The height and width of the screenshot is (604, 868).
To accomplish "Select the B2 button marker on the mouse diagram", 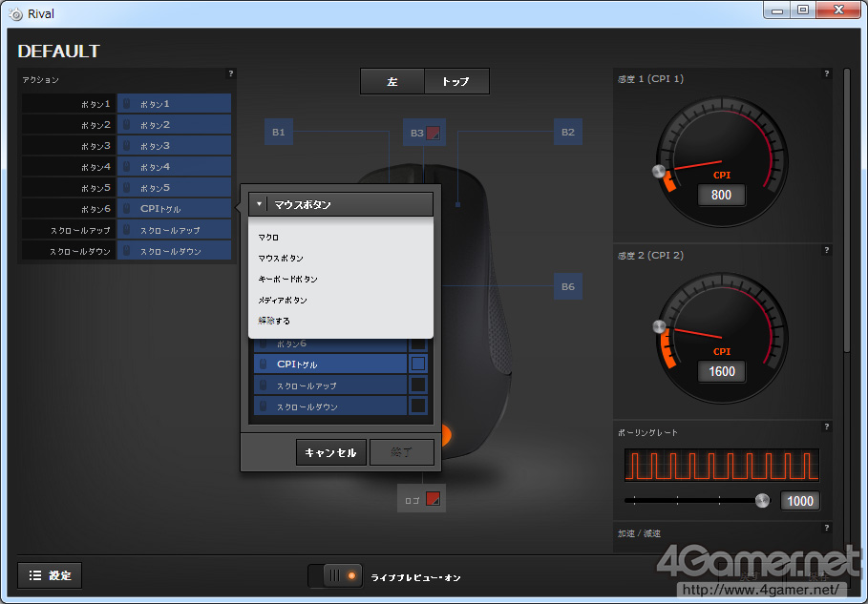I will tap(568, 133).
